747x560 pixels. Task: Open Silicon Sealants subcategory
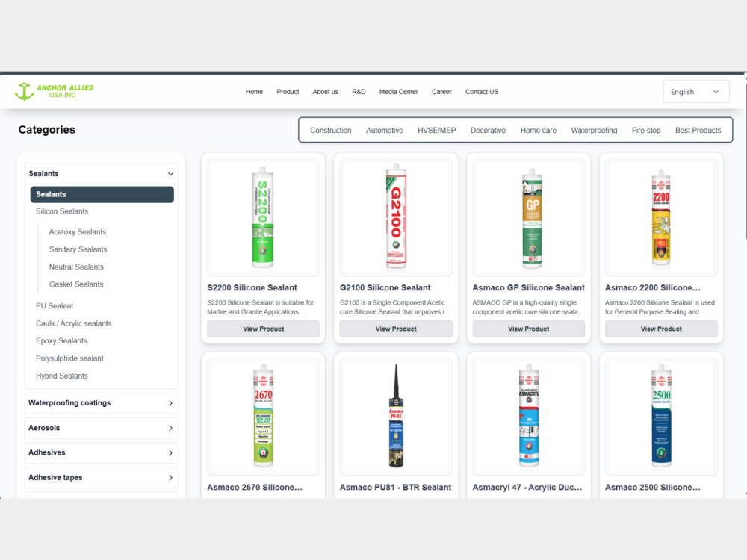[x=62, y=211]
